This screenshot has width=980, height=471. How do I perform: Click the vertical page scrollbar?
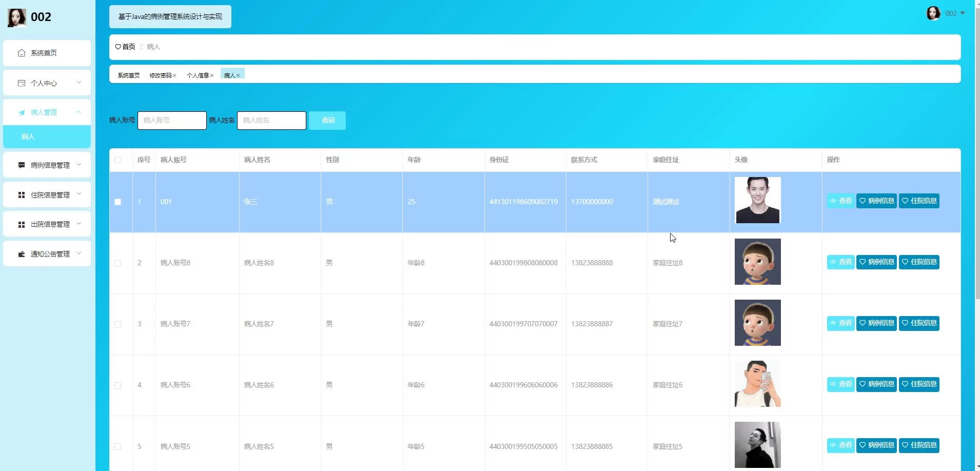[x=976, y=154]
